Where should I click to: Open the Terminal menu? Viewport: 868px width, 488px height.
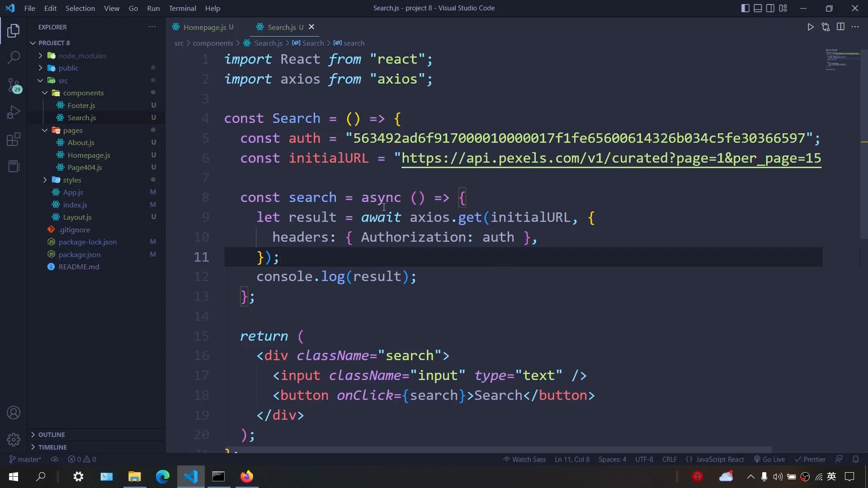[182, 8]
